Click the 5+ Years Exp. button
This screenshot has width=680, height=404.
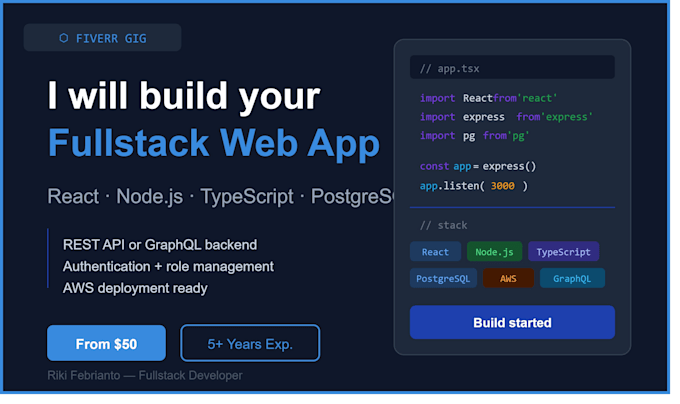pyautogui.click(x=250, y=343)
